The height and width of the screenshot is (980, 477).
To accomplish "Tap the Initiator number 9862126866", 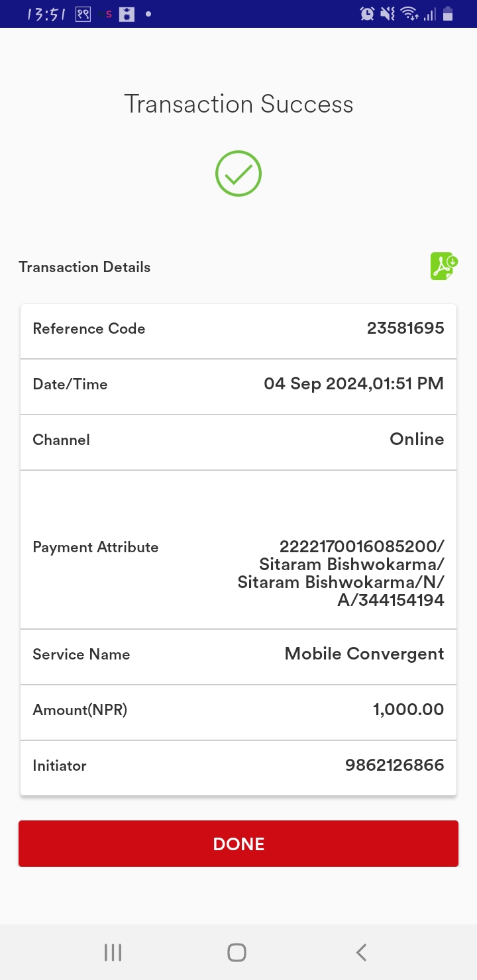I will point(395,765).
